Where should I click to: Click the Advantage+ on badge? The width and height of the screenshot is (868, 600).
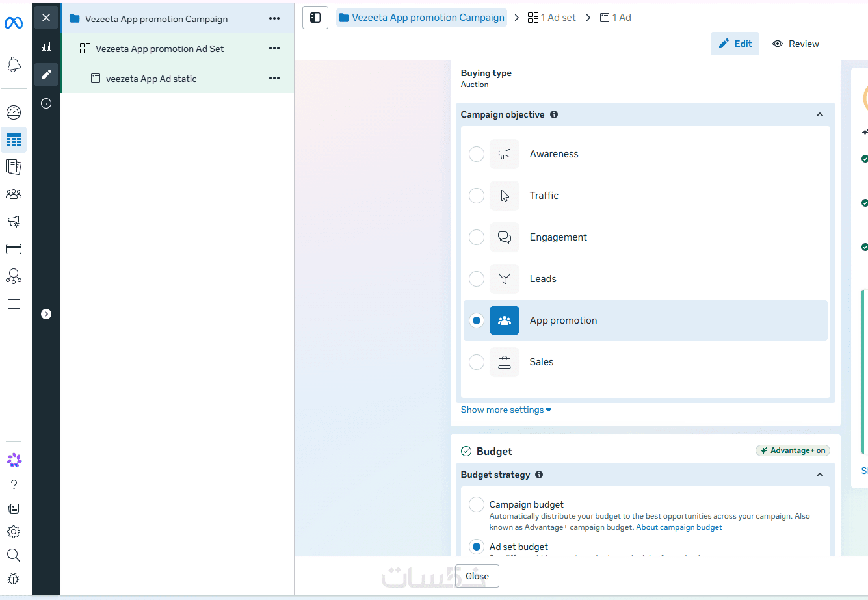pos(793,450)
